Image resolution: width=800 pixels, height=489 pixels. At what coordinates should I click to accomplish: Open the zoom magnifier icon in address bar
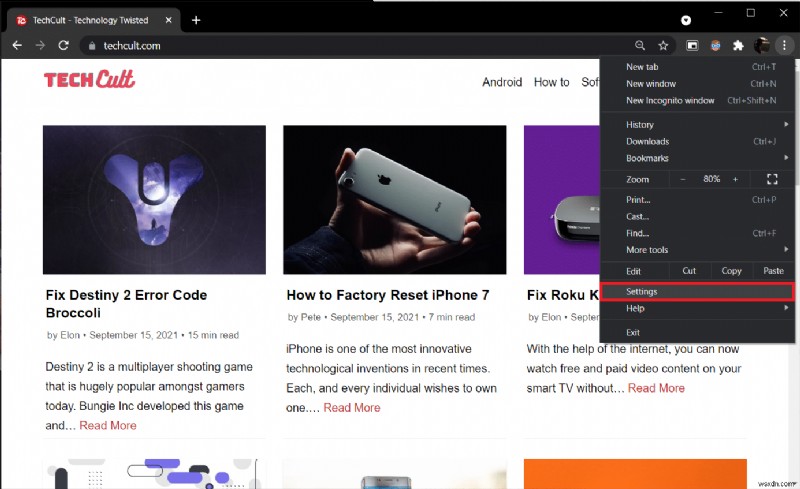pos(640,45)
